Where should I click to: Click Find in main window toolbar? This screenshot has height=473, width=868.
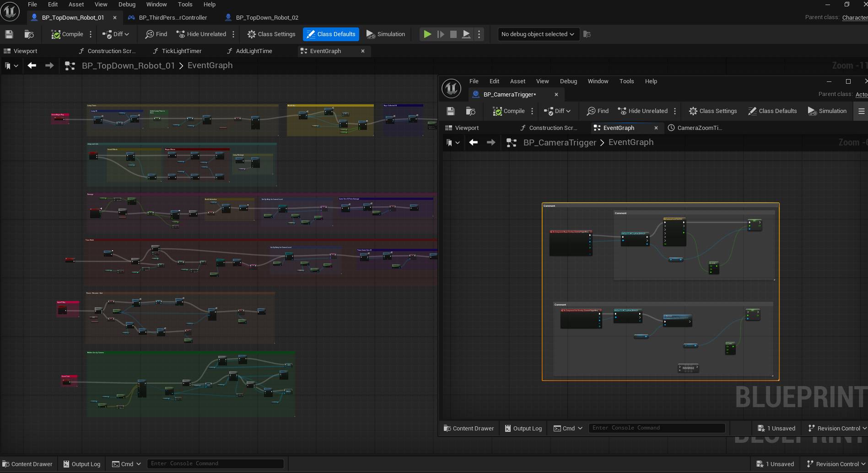156,34
